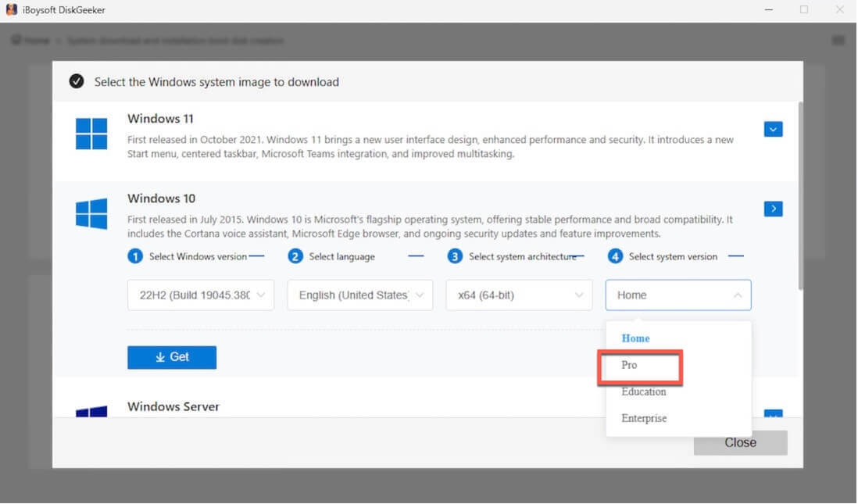Viewport: 858px width, 504px height.
Task: Click the Select system version label
Action: pos(673,256)
